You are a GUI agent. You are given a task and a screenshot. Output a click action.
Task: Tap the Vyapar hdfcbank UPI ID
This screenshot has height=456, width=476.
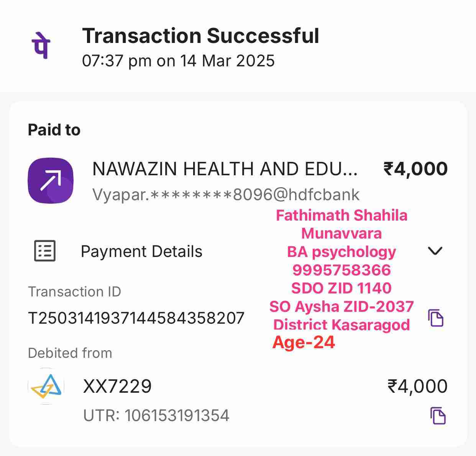tap(226, 195)
